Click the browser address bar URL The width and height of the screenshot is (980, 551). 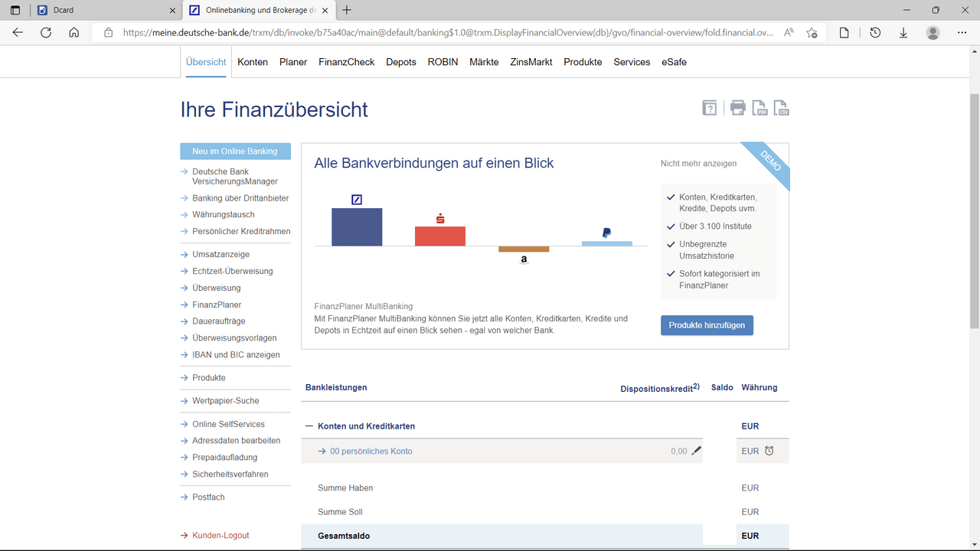tap(448, 33)
